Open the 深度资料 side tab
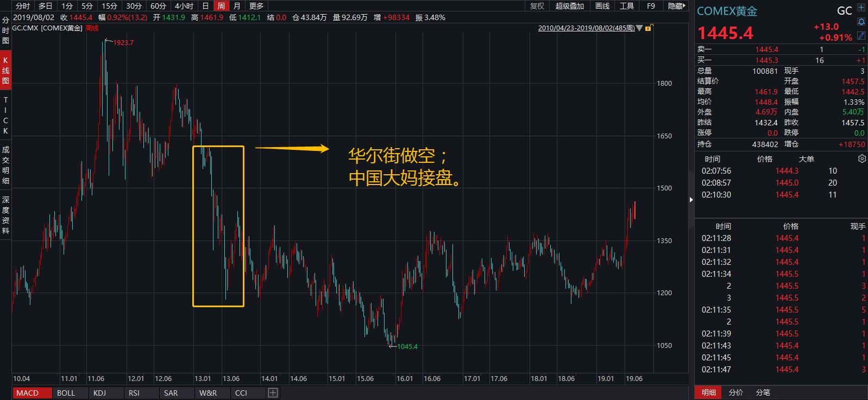This screenshot has width=868, height=400. pos(5,215)
